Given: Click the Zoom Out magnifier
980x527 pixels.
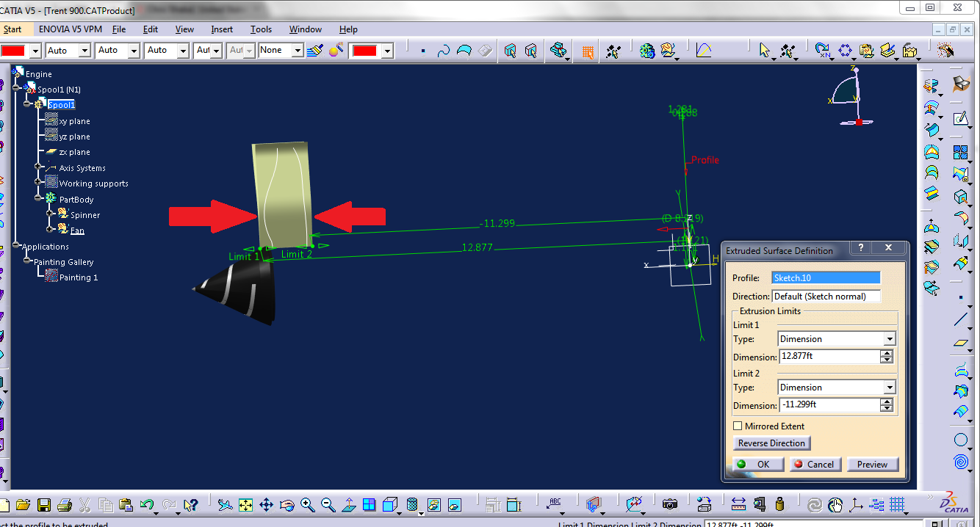Looking at the screenshot, I should pyautogui.click(x=328, y=505).
